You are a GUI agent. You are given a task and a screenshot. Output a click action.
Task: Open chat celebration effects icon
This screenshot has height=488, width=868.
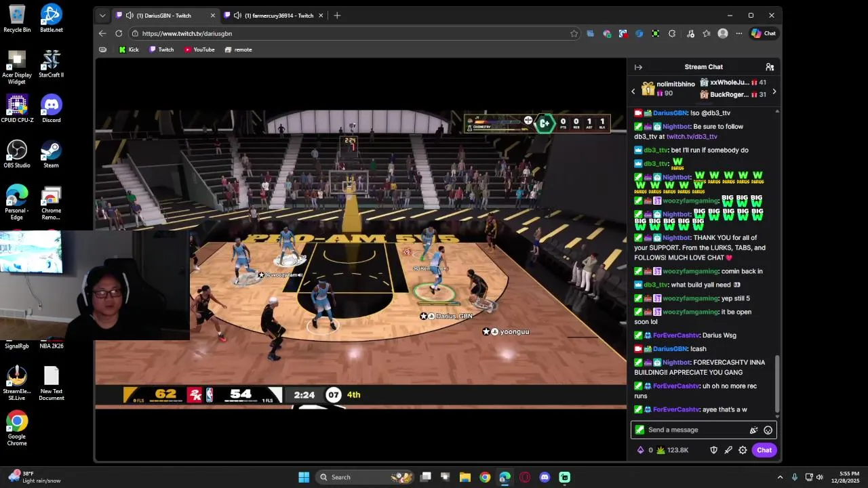pyautogui.click(x=753, y=430)
